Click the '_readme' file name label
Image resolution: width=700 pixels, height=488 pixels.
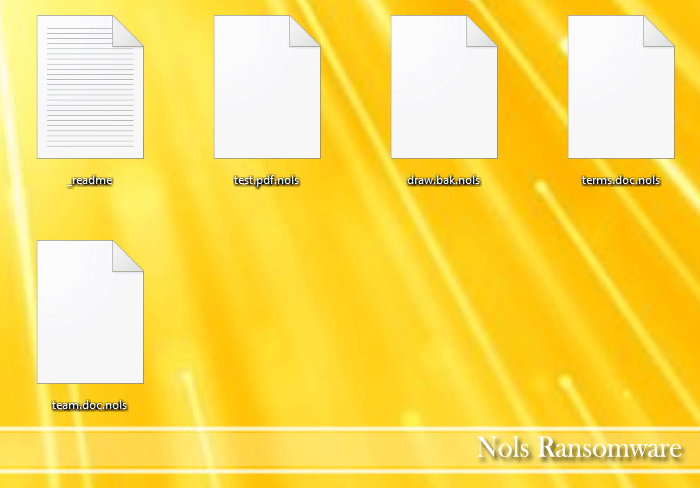(90, 180)
